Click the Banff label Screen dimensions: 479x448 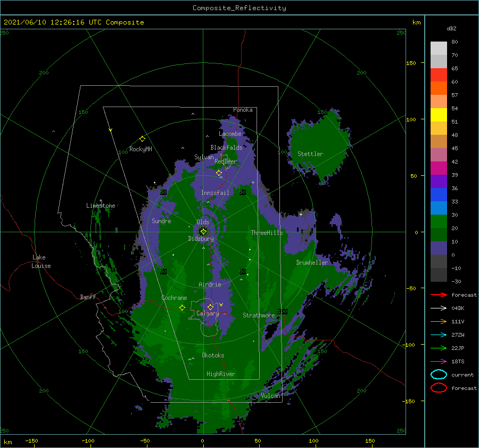pyautogui.click(x=88, y=297)
